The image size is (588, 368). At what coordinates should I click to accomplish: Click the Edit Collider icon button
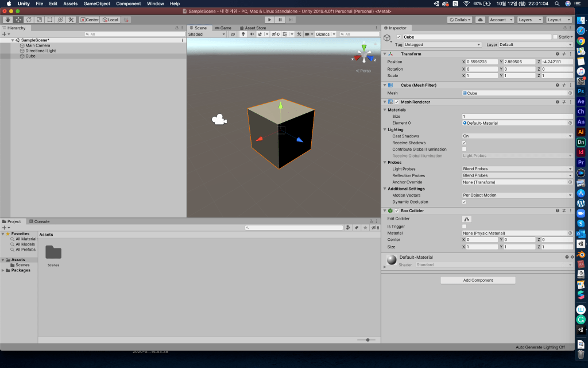[467, 219]
